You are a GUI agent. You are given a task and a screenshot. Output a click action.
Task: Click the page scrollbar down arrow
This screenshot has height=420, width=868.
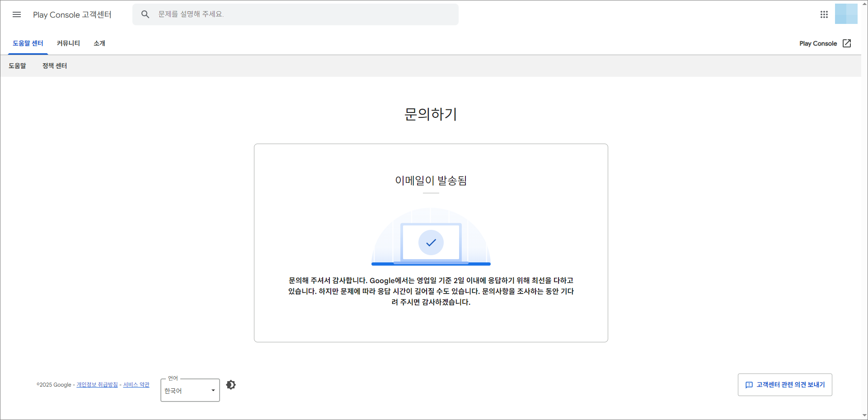(x=864, y=415)
